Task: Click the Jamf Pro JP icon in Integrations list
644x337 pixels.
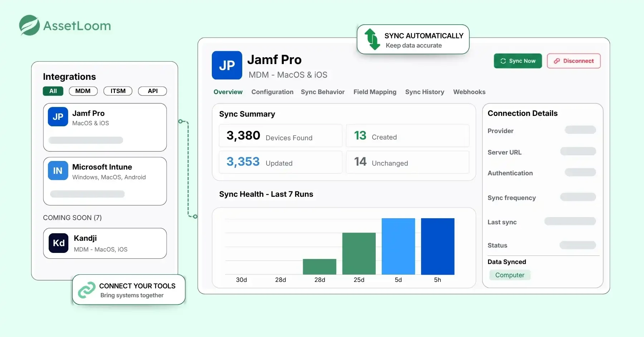Action: click(x=58, y=117)
